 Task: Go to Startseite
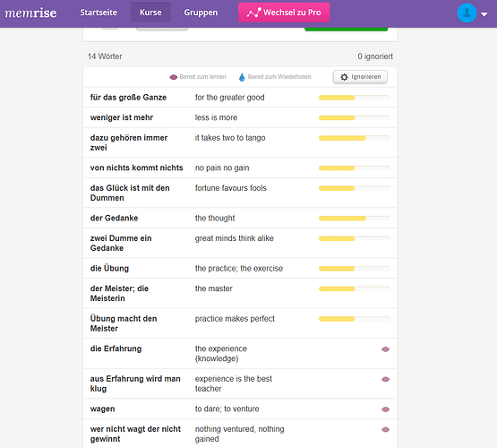(x=99, y=13)
